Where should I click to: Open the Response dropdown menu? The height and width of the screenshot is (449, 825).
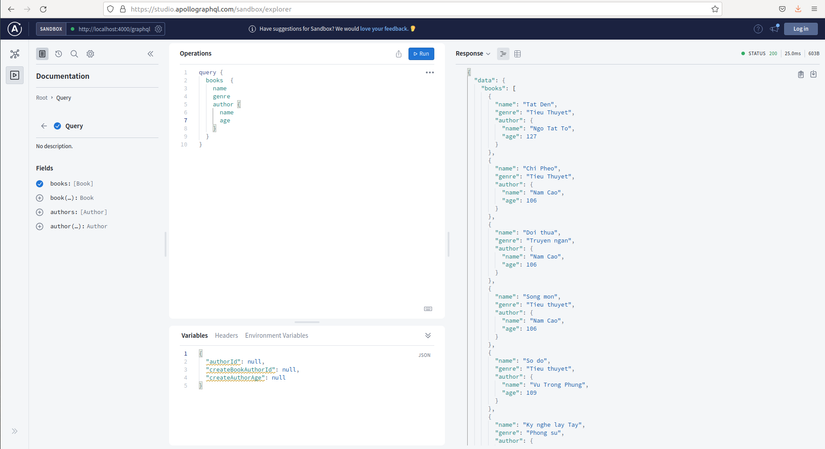click(x=472, y=54)
